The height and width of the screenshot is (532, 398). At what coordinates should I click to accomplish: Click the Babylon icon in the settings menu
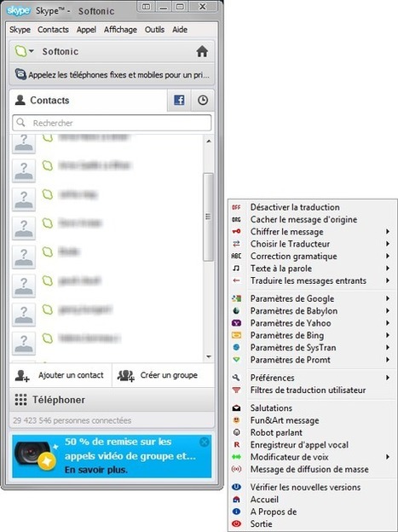point(236,311)
